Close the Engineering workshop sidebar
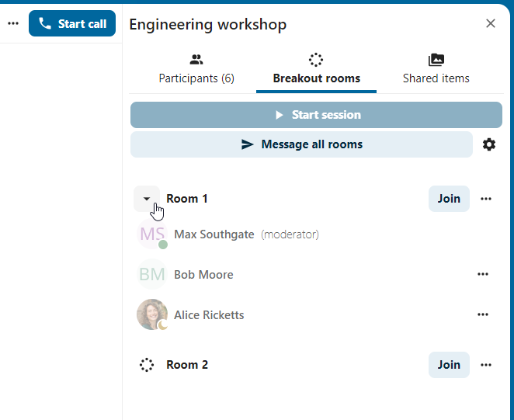 coord(491,23)
